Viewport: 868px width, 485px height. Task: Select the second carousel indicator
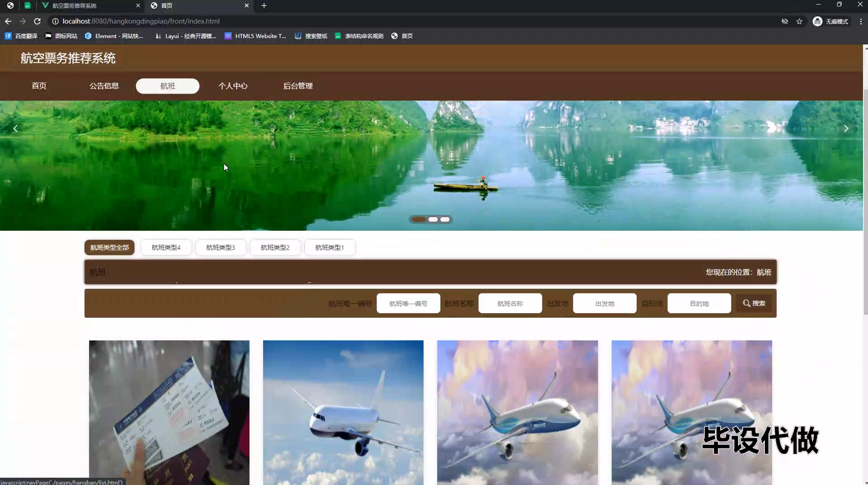pyautogui.click(x=433, y=219)
